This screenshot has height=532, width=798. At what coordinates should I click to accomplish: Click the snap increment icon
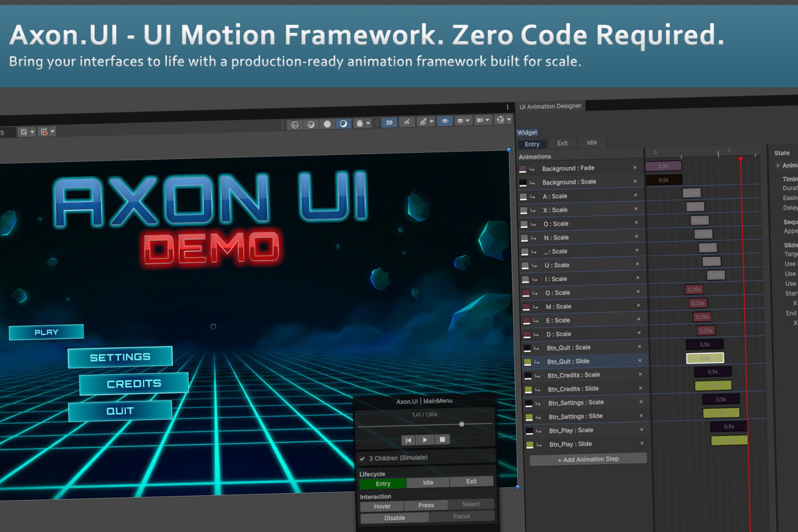coord(44,131)
